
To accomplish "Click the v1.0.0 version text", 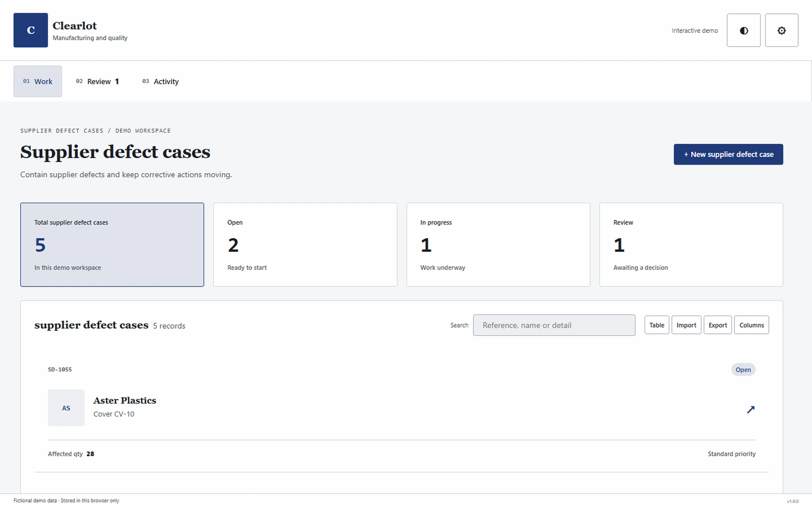I will click(x=792, y=501).
